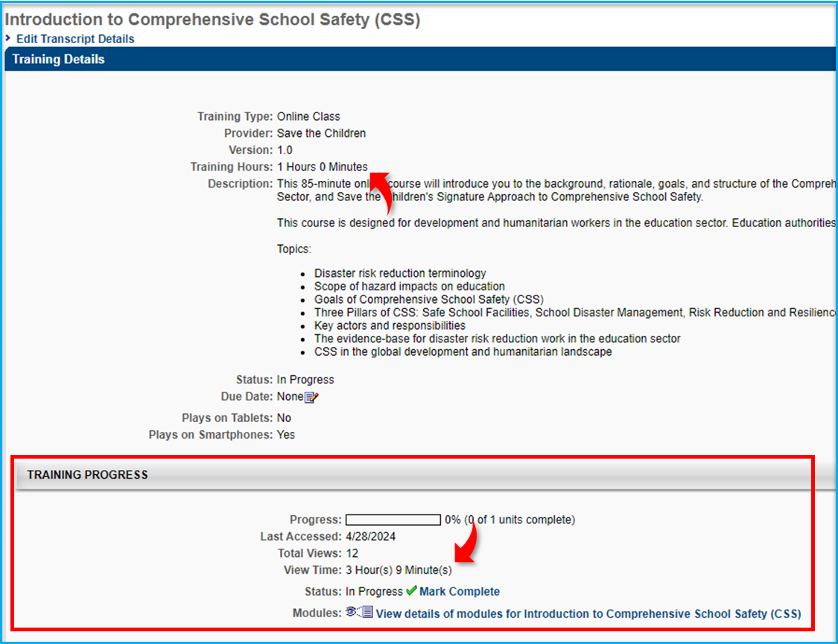Select the Version value '1.0'
Image resolution: width=838 pixels, height=644 pixels.
[x=285, y=150]
